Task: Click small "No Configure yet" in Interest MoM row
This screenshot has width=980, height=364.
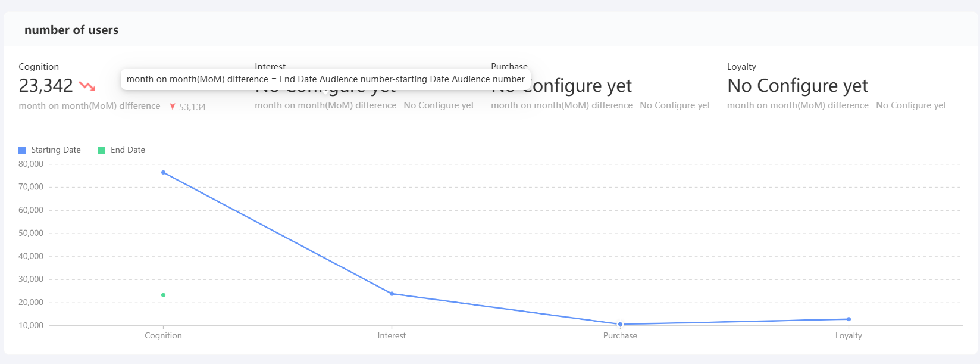Action: 439,105
